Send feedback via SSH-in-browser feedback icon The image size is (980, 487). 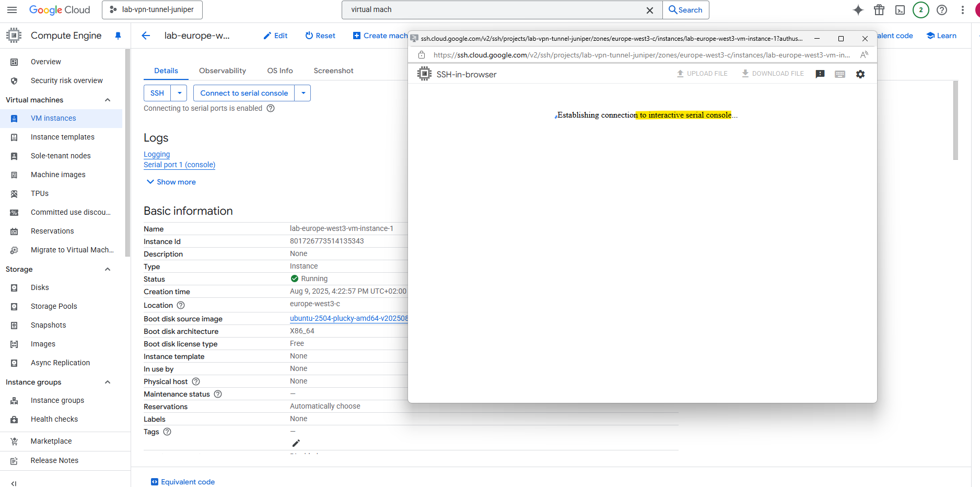pos(820,74)
